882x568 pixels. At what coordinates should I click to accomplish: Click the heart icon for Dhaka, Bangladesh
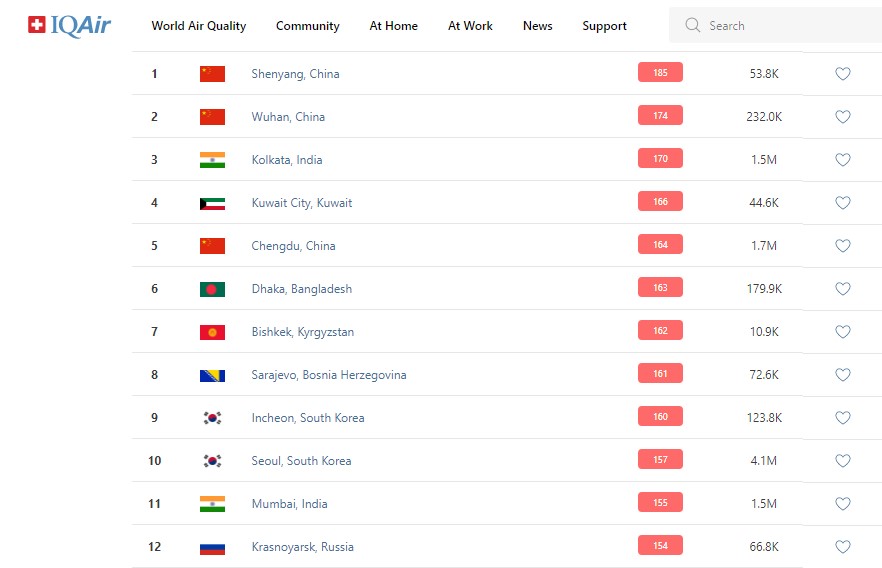842,289
